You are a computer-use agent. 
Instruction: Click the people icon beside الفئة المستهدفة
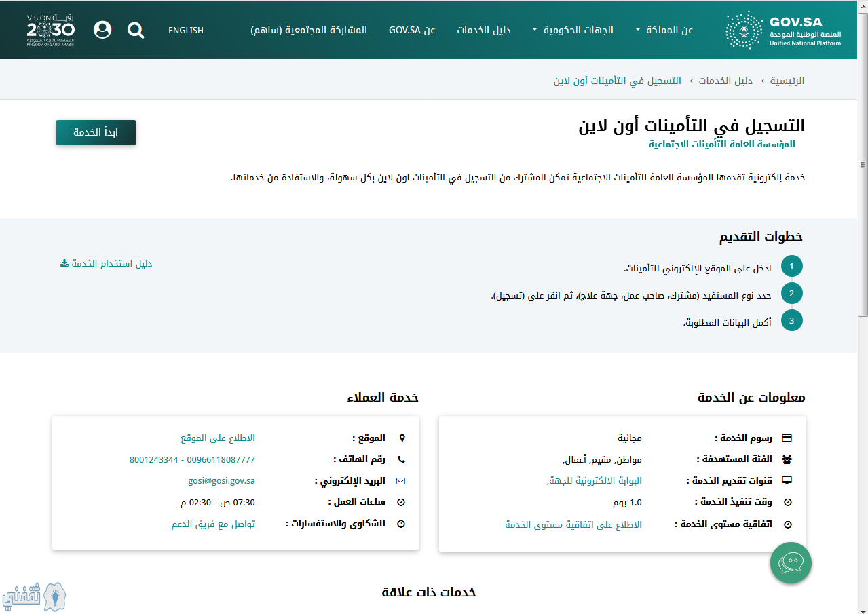click(787, 459)
